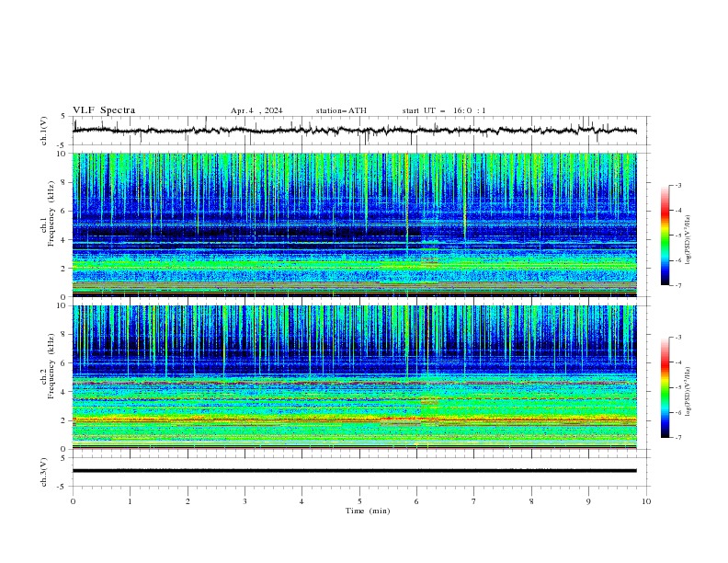Click time axis tick label "6"
Screen dimensions: 728x563
coord(416,501)
